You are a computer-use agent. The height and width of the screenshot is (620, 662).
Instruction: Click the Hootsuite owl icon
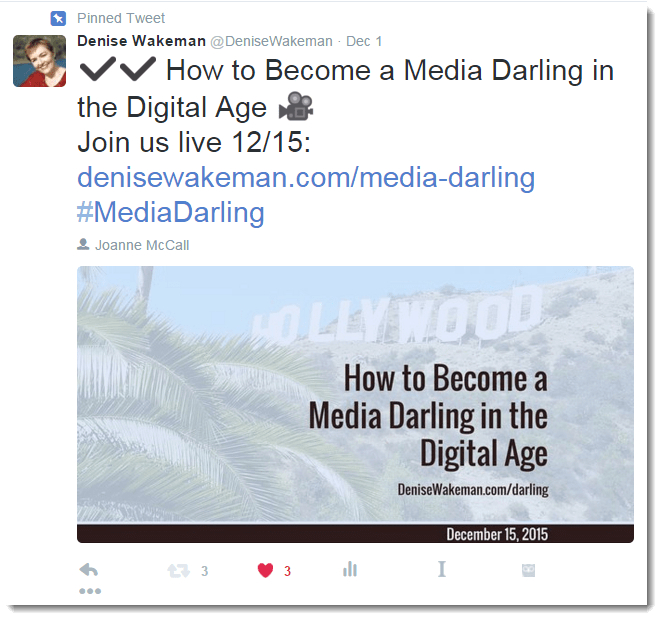click(x=529, y=571)
